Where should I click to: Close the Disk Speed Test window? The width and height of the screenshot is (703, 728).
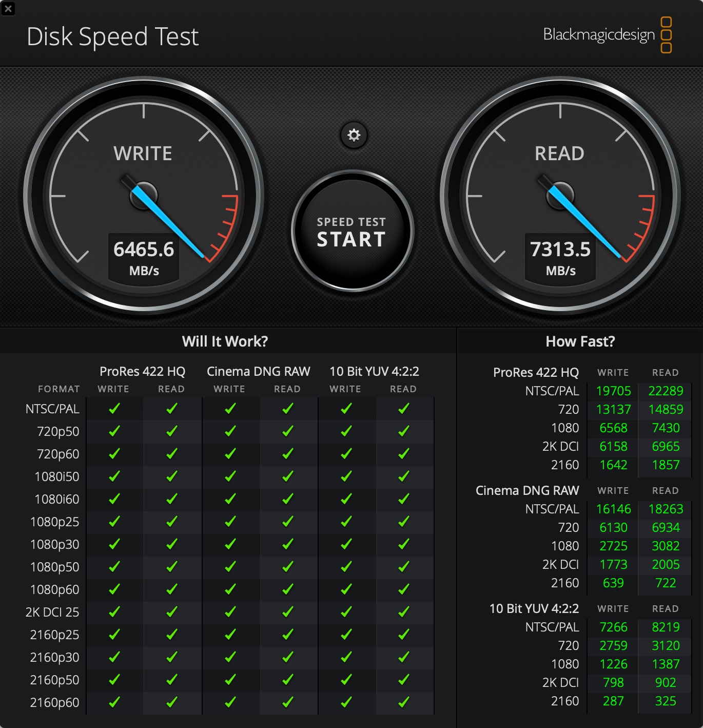tap(8, 8)
